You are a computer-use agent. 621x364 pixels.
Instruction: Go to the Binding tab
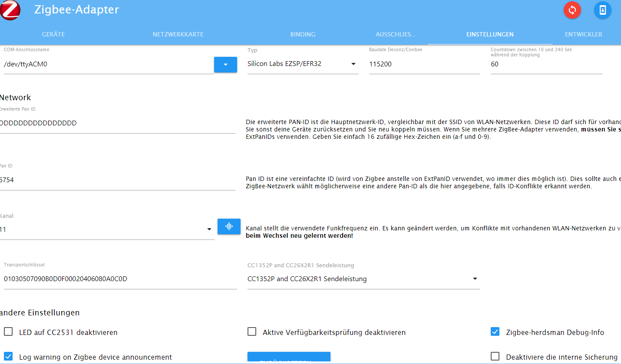[303, 34]
